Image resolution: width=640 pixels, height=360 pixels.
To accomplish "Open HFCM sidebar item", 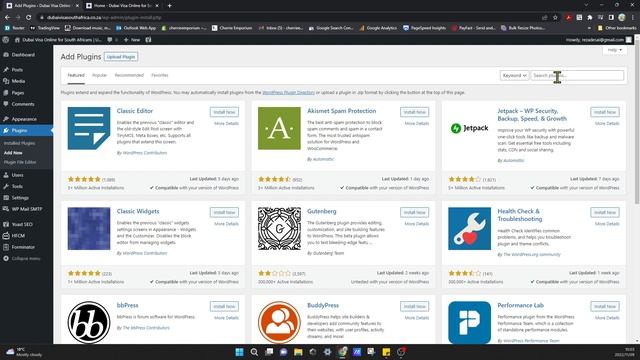I will [x=18, y=236].
